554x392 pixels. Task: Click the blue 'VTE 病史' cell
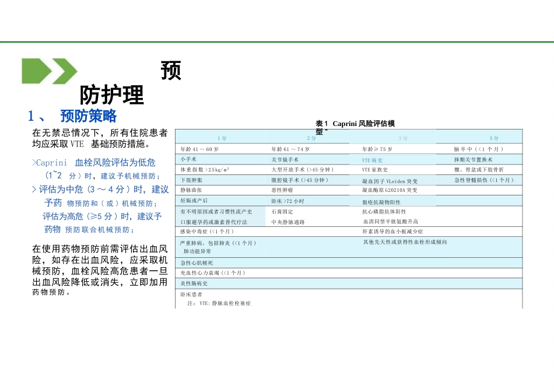tap(372, 160)
